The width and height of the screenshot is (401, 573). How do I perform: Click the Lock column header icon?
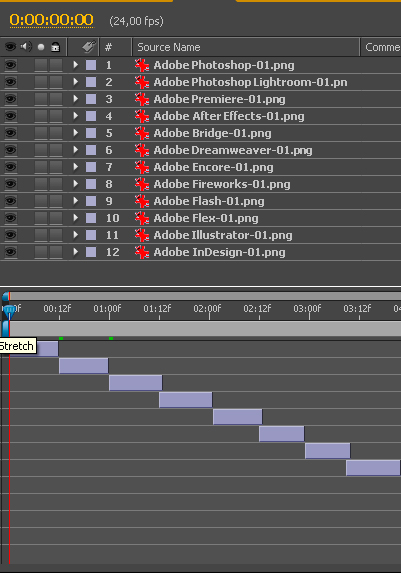[x=55, y=46]
